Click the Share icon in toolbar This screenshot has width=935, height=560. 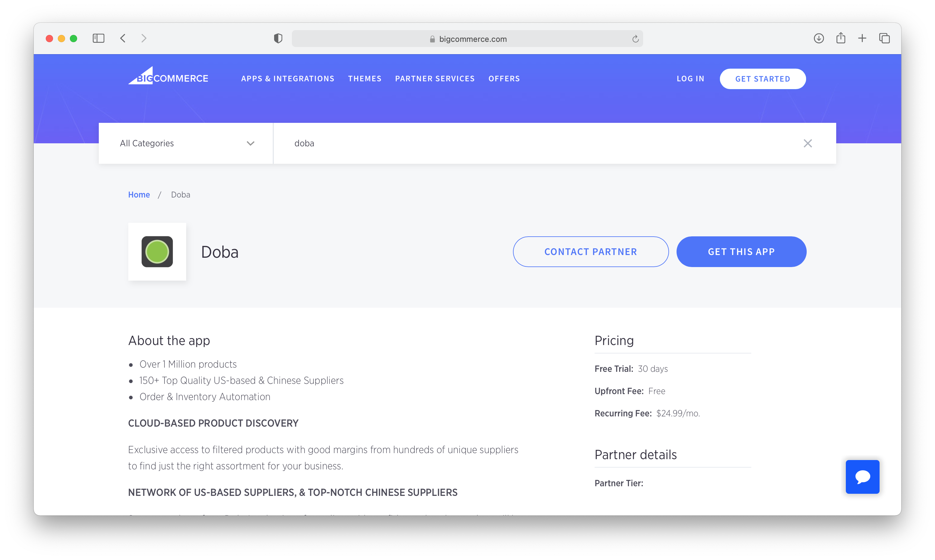pyautogui.click(x=840, y=39)
